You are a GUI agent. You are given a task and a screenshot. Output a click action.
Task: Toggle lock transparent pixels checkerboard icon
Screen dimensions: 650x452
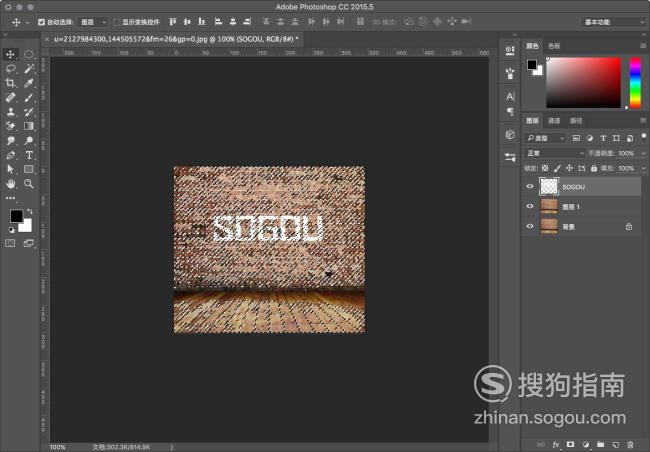point(545,168)
